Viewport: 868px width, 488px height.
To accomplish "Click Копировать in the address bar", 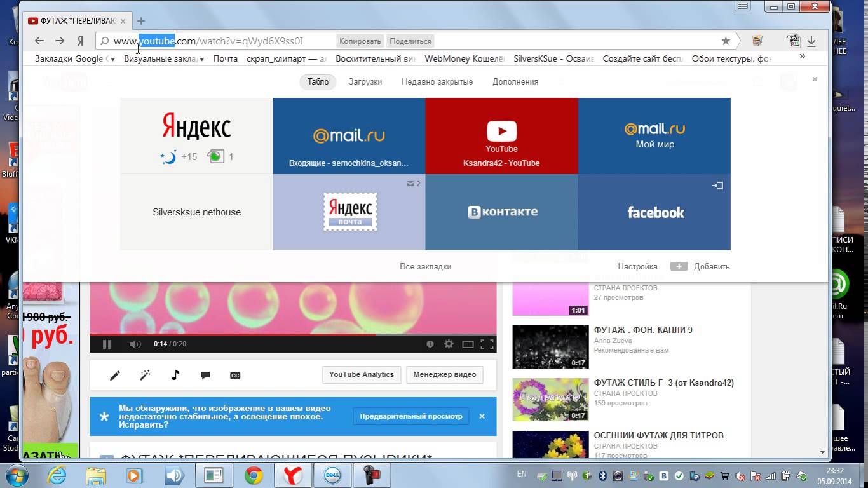I will click(x=360, y=41).
